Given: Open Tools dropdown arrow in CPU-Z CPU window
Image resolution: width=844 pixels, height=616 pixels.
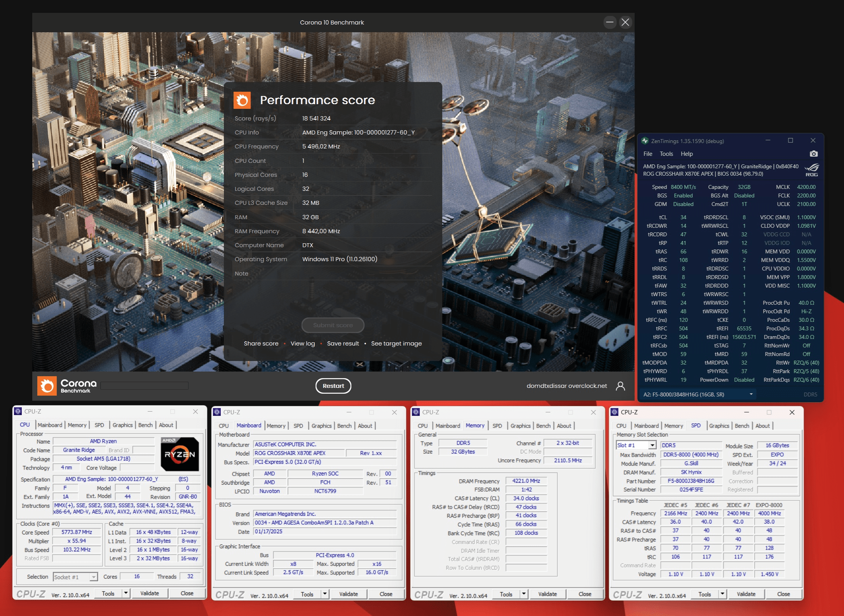Looking at the screenshot, I should pyautogui.click(x=126, y=593).
